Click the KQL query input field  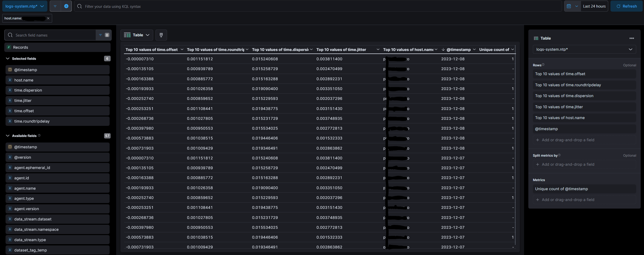click(318, 6)
